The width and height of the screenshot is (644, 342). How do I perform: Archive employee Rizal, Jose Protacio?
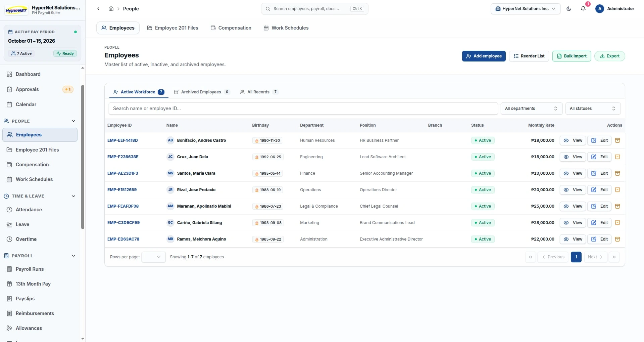(617, 190)
